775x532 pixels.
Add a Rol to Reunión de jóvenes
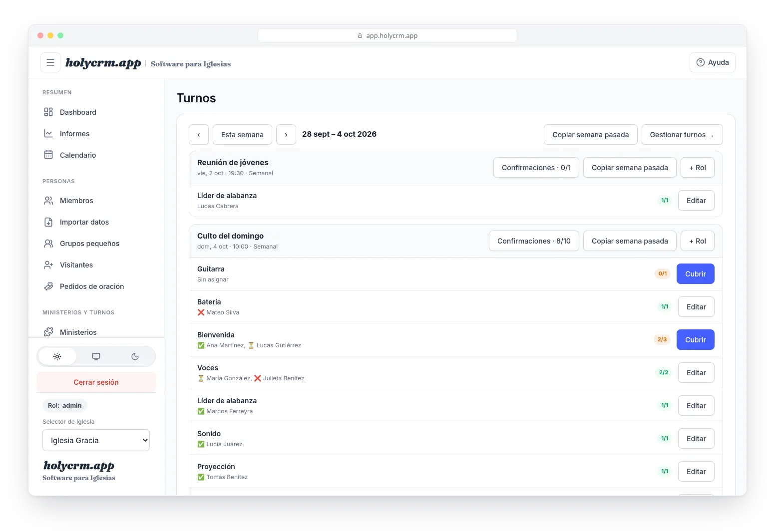point(698,167)
